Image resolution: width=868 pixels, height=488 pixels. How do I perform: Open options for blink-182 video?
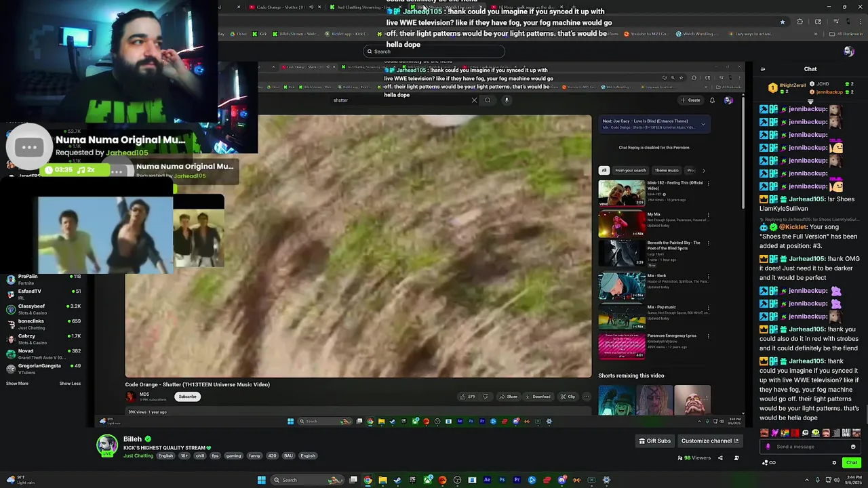pos(708,183)
